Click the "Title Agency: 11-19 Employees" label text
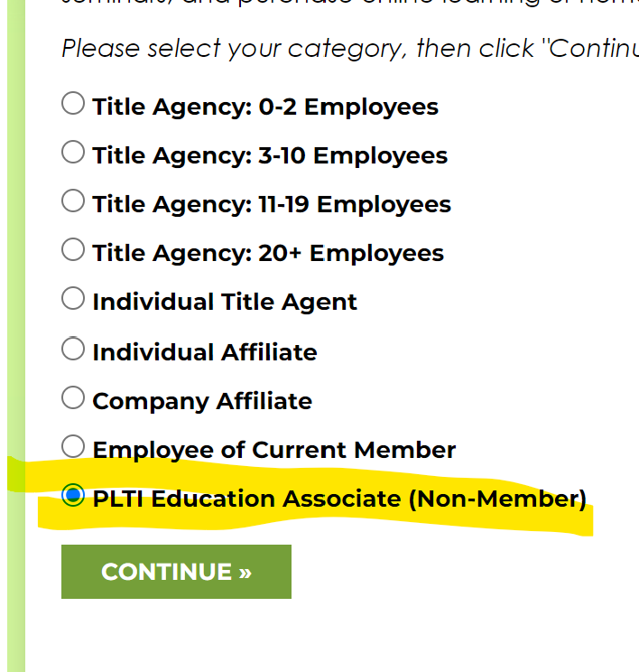 pos(272,204)
